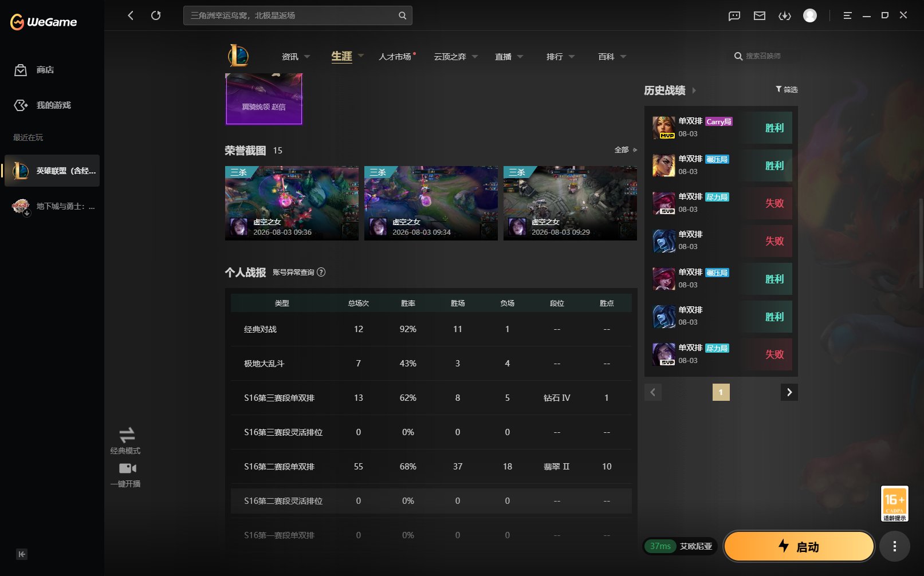Open 人才市场 tab
This screenshot has width=924, height=576.
coord(395,57)
